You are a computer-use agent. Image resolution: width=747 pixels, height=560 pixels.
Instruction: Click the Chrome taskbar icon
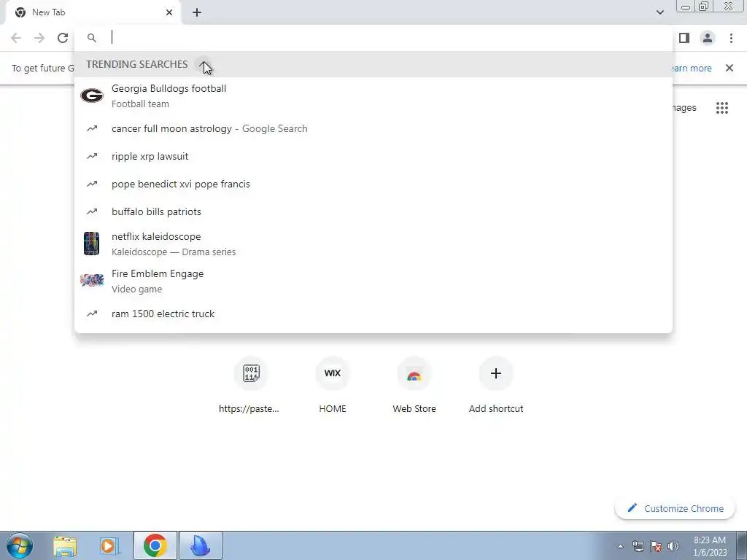(155, 545)
